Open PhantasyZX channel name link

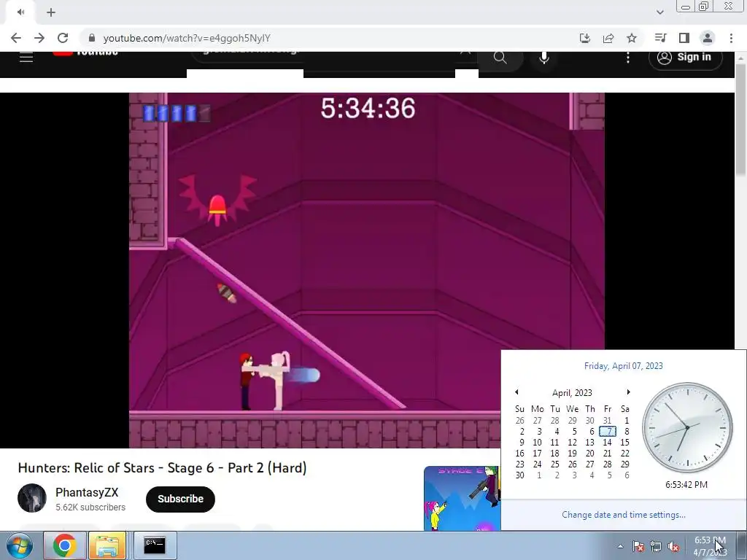[x=87, y=492]
